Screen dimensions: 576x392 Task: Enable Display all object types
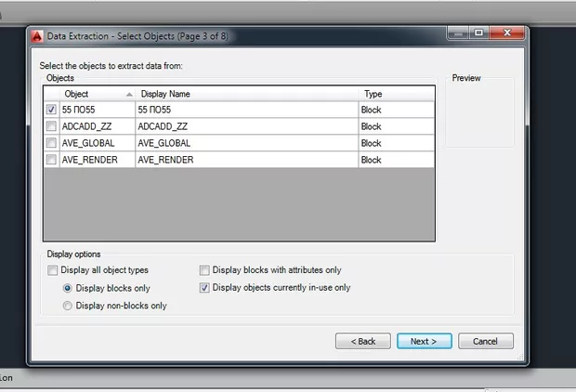[x=53, y=270]
